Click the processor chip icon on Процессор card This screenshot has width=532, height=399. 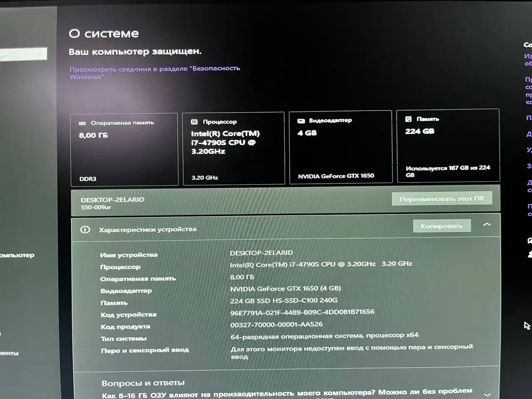[x=195, y=121]
